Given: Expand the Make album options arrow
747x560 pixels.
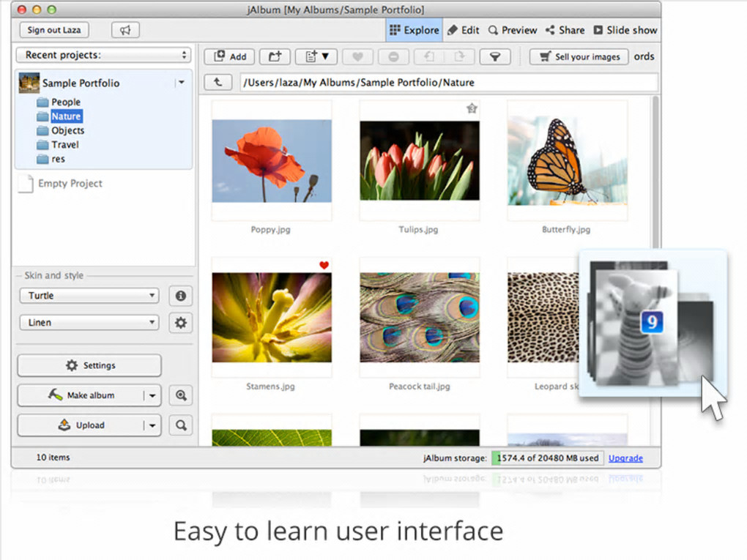Looking at the screenshot, I should click(x=152, y=395).
